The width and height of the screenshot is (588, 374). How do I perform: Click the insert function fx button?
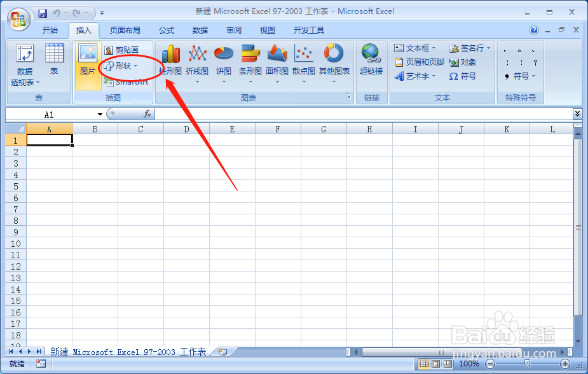(x=147, y=114)
